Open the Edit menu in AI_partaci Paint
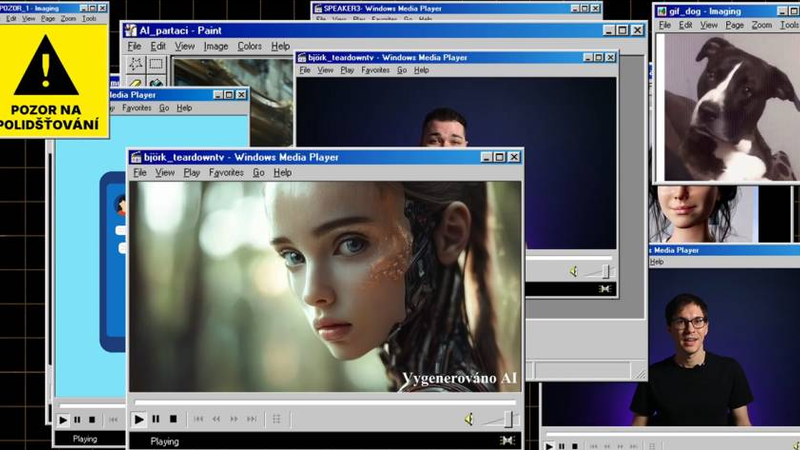 (158, 46)
